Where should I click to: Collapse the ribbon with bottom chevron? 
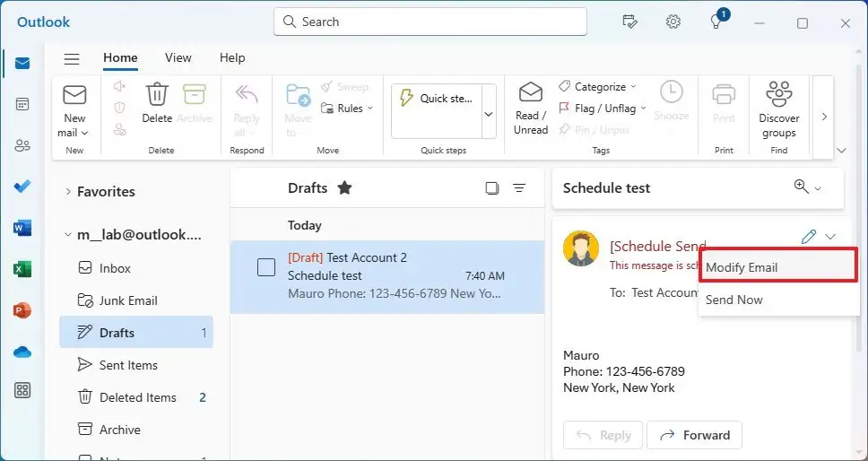[842, 151]
